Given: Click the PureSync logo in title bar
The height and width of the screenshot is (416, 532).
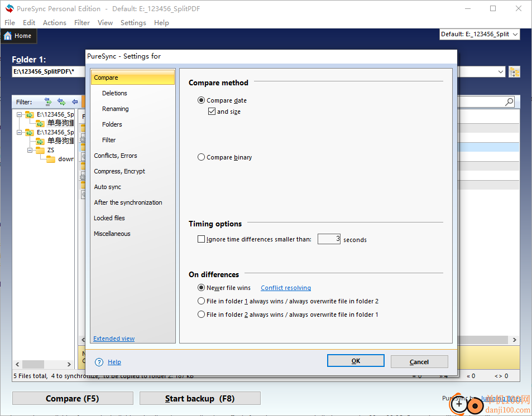Looking at the screenshot, I should click(9, 8).
